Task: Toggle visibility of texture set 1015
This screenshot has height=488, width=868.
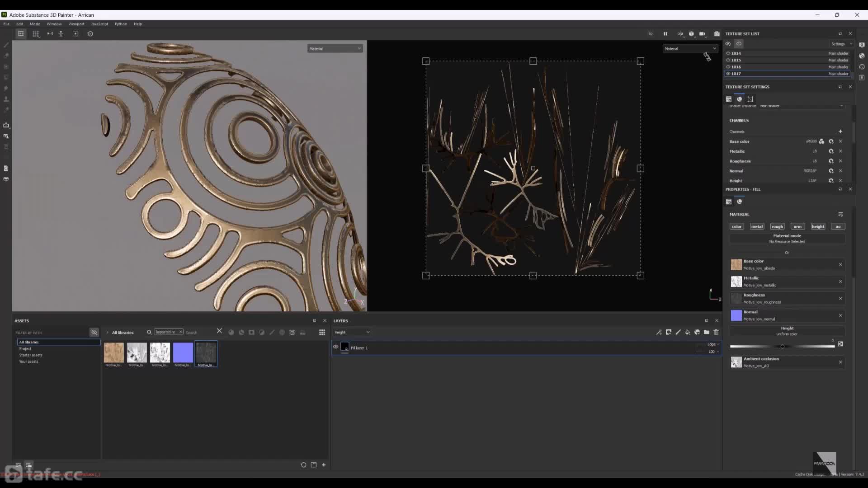Action: [728, 60]
